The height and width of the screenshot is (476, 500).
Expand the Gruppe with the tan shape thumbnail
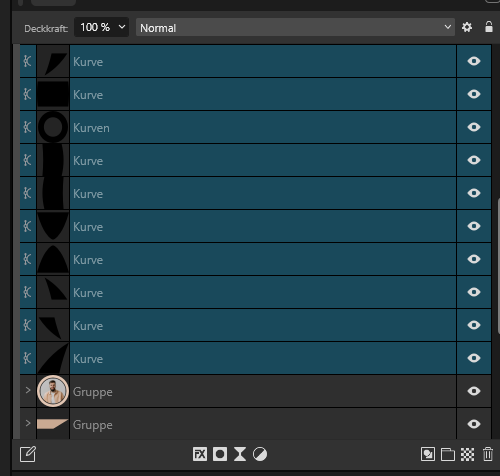28,423
